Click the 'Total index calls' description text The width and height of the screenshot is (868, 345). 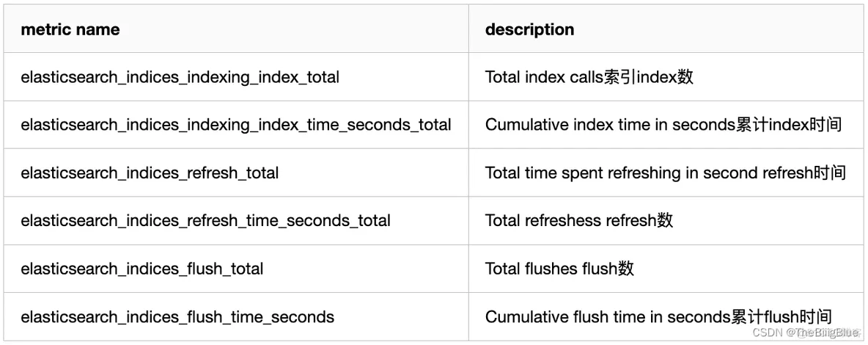544,77
